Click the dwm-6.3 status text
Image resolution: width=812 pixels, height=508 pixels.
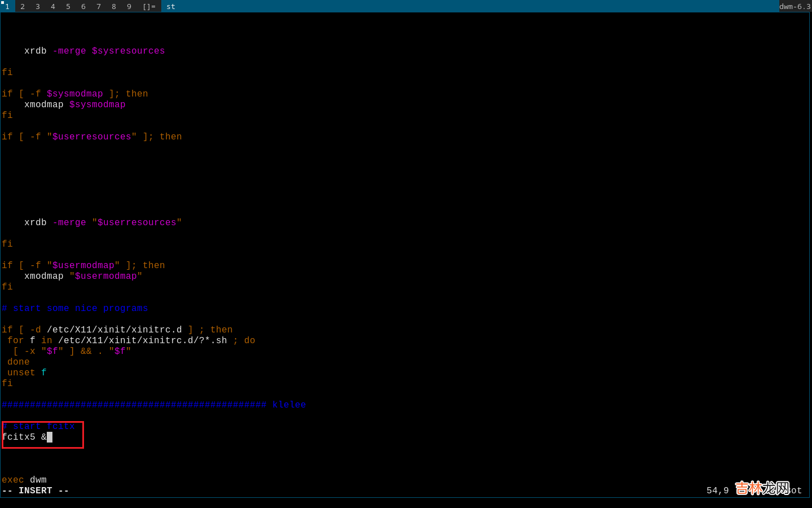click(x=795, y=6)
